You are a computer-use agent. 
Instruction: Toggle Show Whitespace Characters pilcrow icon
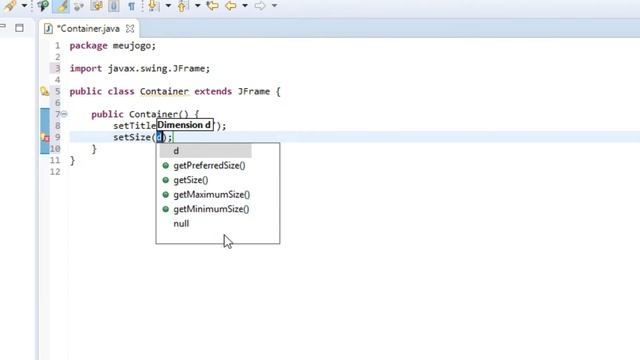(x=131, y=6)
